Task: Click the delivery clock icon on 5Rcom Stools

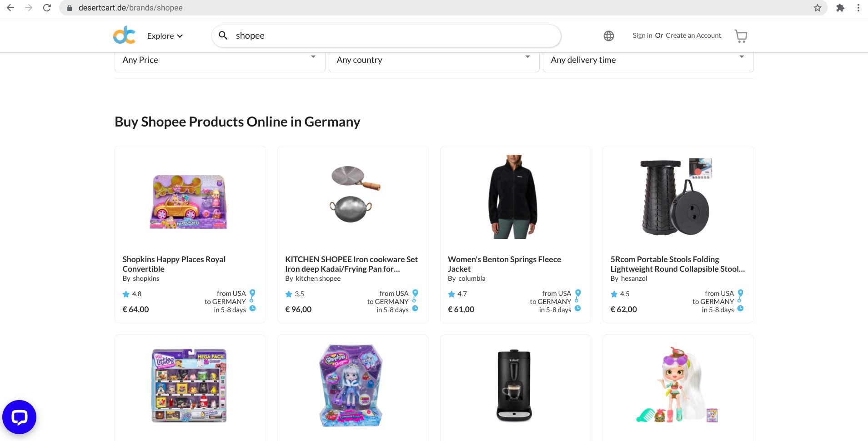Action: click(x=741, y=309)
